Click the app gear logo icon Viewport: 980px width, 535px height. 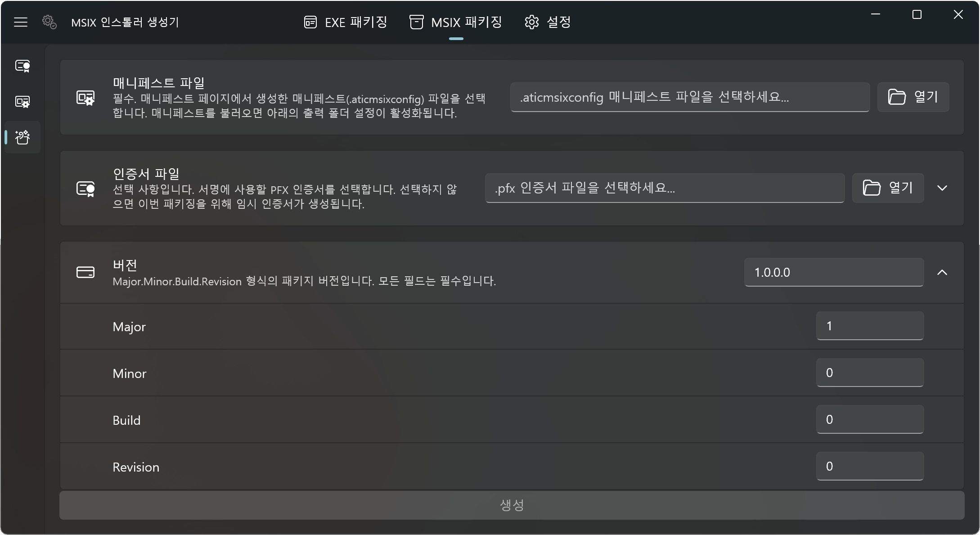pos(49,22)
